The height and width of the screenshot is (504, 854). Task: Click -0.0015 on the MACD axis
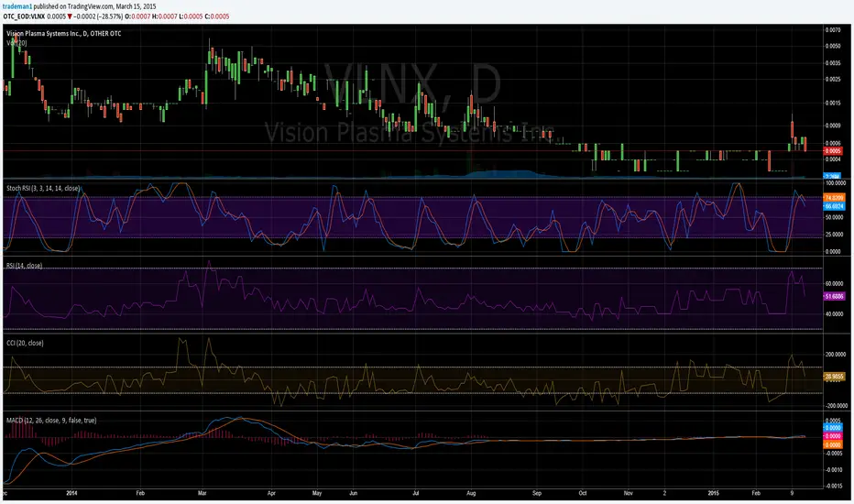click(833, 486)
